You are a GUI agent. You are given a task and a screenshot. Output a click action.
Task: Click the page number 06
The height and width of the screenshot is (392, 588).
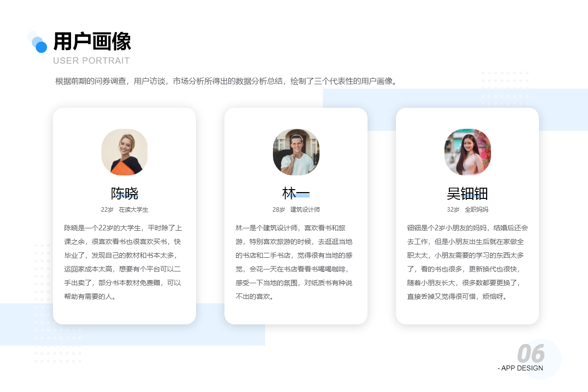[x=531, y=353]
